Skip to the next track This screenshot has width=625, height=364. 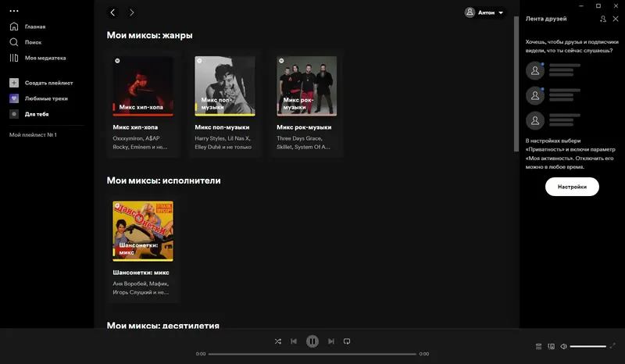[x=330, y=341]
